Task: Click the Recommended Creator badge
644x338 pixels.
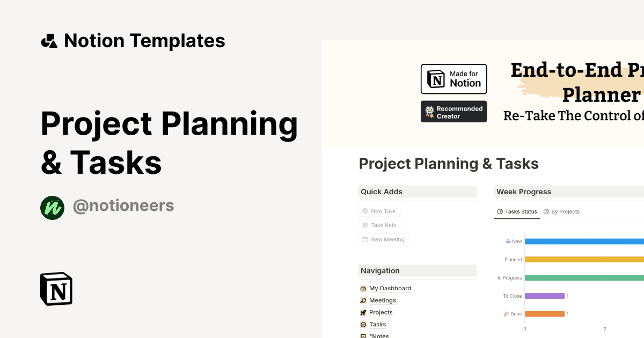Action: [453, 111]
